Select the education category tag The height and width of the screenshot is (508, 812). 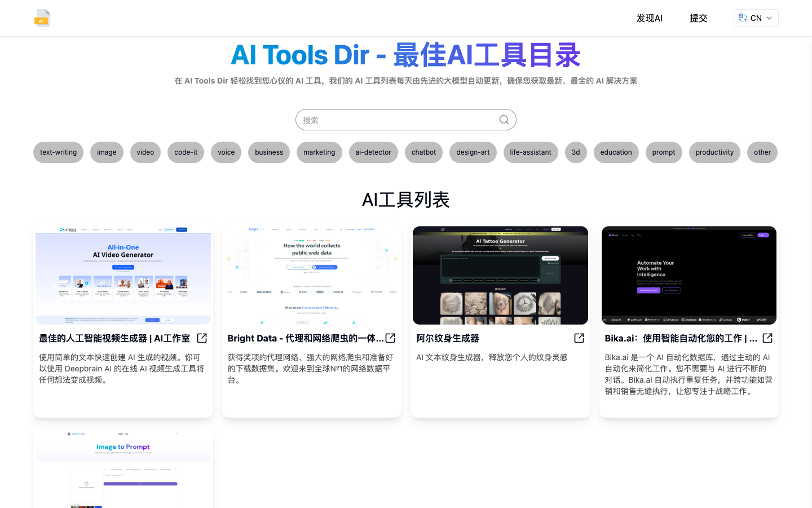pos(616,152)
